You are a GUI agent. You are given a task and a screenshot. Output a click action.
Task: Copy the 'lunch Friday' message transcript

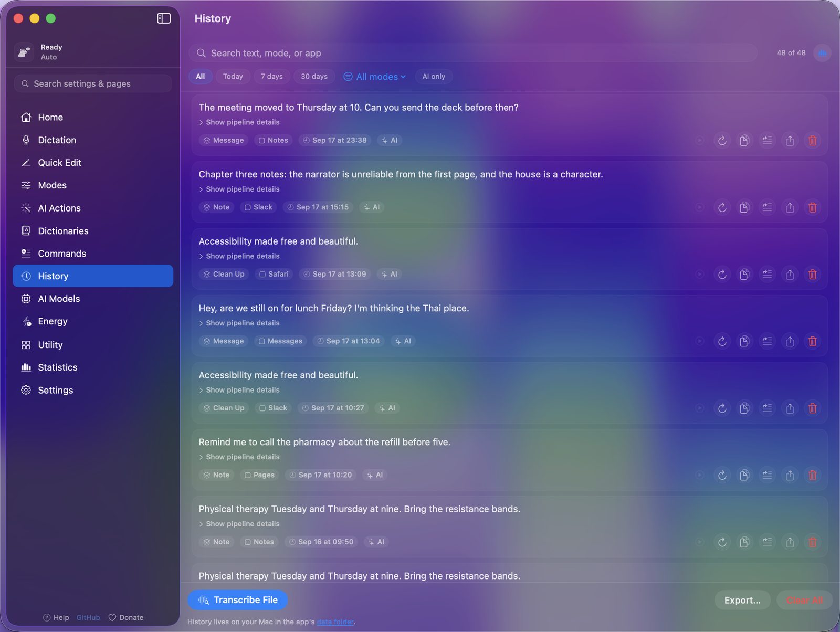click(x=744, y=341)
